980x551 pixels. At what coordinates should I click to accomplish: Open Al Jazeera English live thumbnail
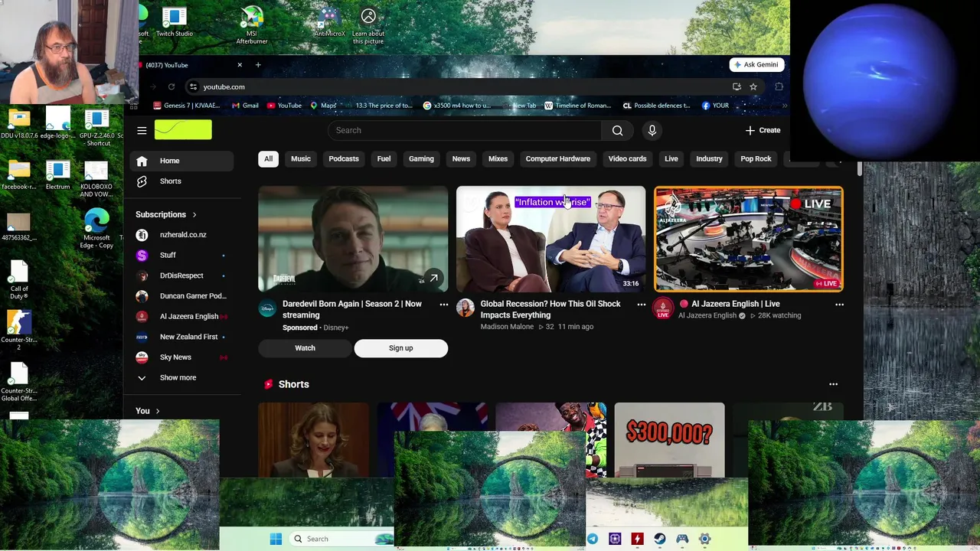coord(749,240)
